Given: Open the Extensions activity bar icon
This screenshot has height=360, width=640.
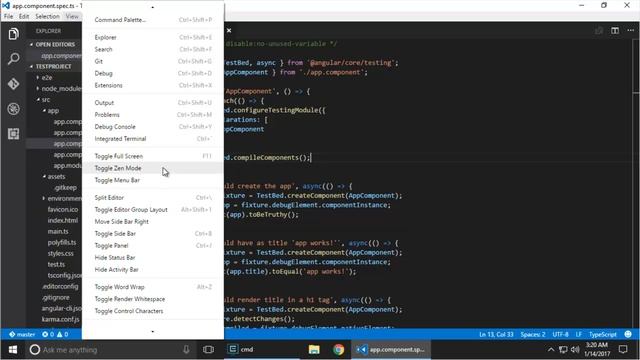Looking at the screenshot, I should [x=13, y=134].
